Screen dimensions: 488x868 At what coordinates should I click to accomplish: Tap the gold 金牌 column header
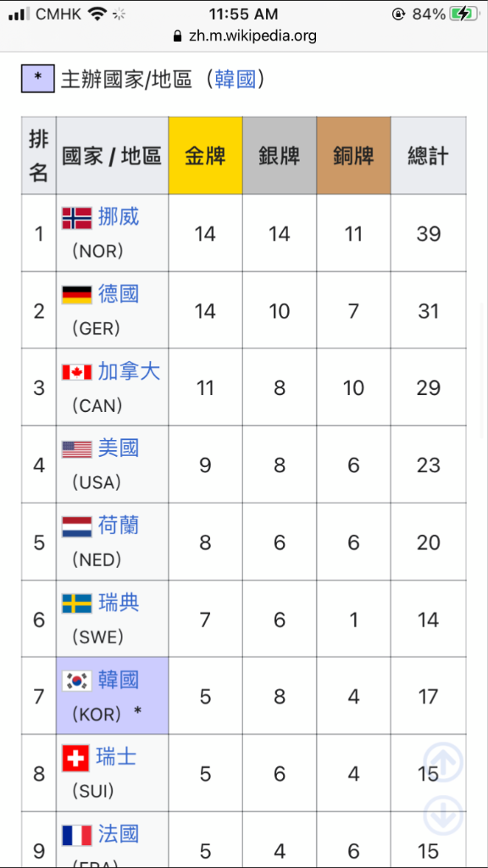coord(205,156)
